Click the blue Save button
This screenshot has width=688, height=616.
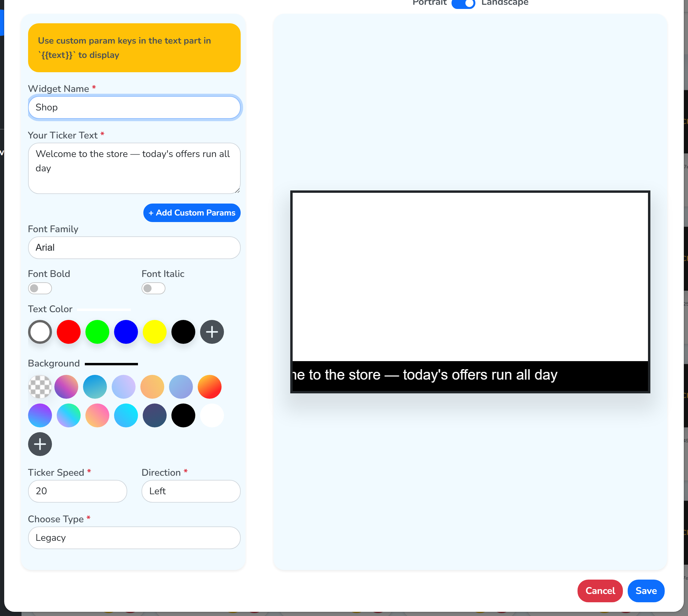click(x=646, y=591)
